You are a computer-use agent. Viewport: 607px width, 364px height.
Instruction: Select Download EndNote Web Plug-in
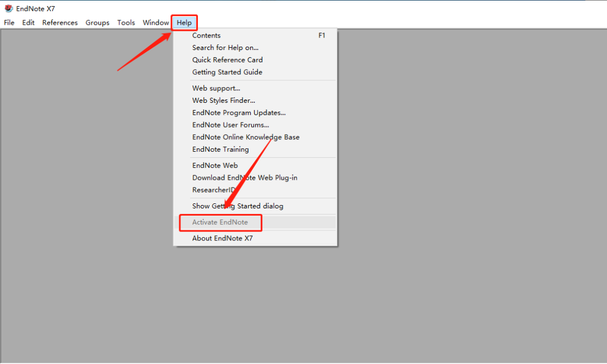(x=256, y=178)
